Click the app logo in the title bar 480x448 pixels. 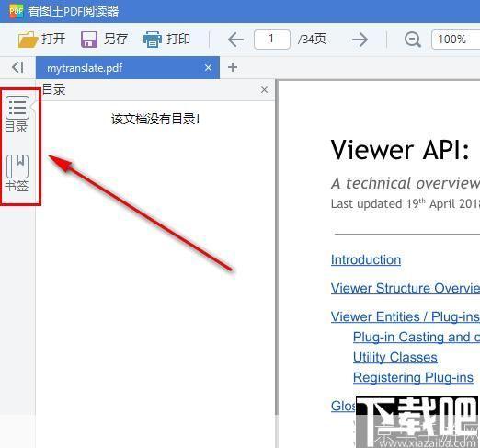pyautogui.click(x=16, y=11)
